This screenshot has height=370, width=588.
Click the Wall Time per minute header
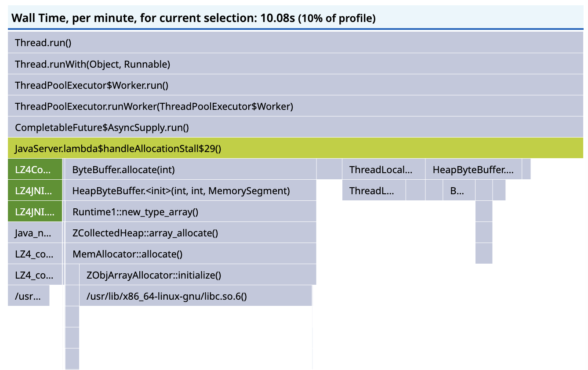(x=295, y=18)
